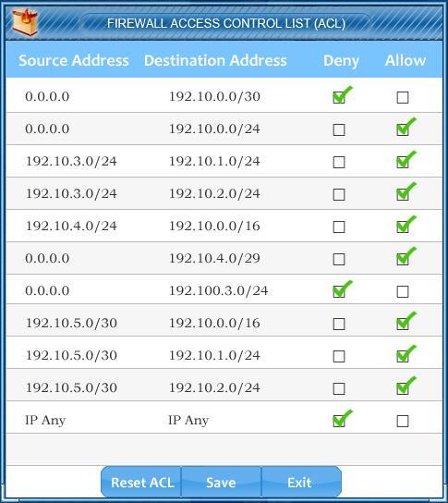Uncheck Deny for destination 192.10.0.0/30
Screen dimensions: 448x503
(x=339, y=97)
